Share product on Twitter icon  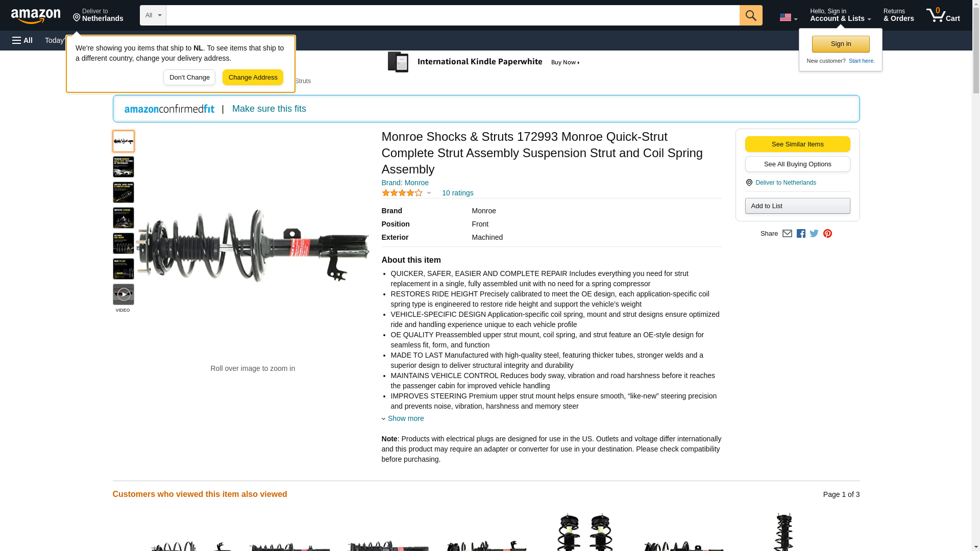pos(814,233)
